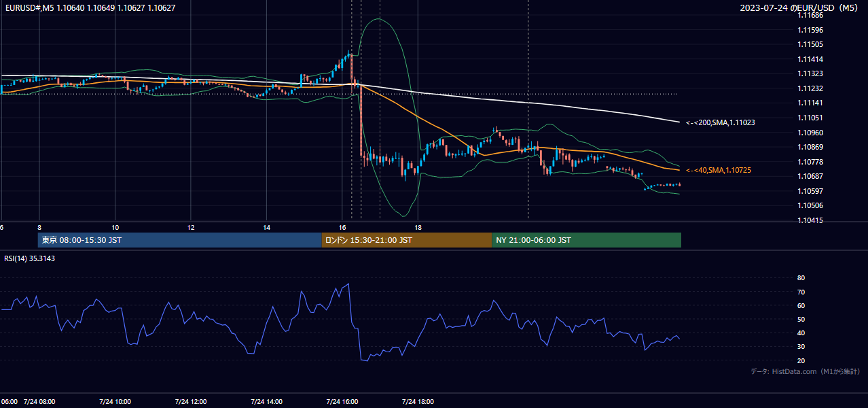Click hour label 12 on the chart time axis
The width and height of the screenshot is (868, 408).
pos(191,227)
